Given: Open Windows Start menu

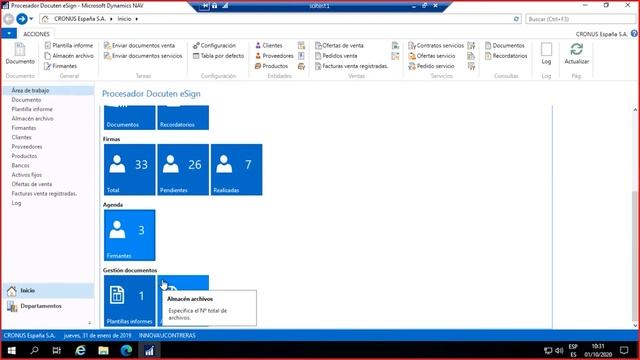Looking at the screenshot, I should click(x=11, y=351).
